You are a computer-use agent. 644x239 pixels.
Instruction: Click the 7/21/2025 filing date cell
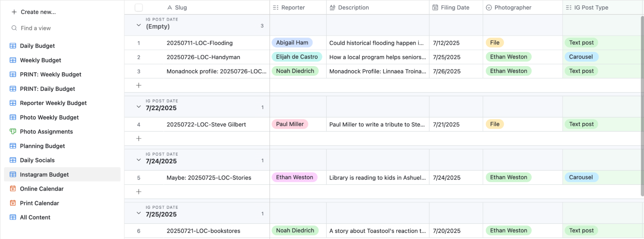pyautogui.click(x=456, y=124)
